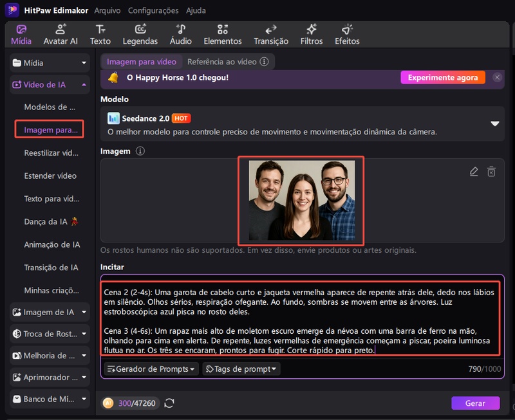Expand the Melhoria de ... section

tap(50, 355)
